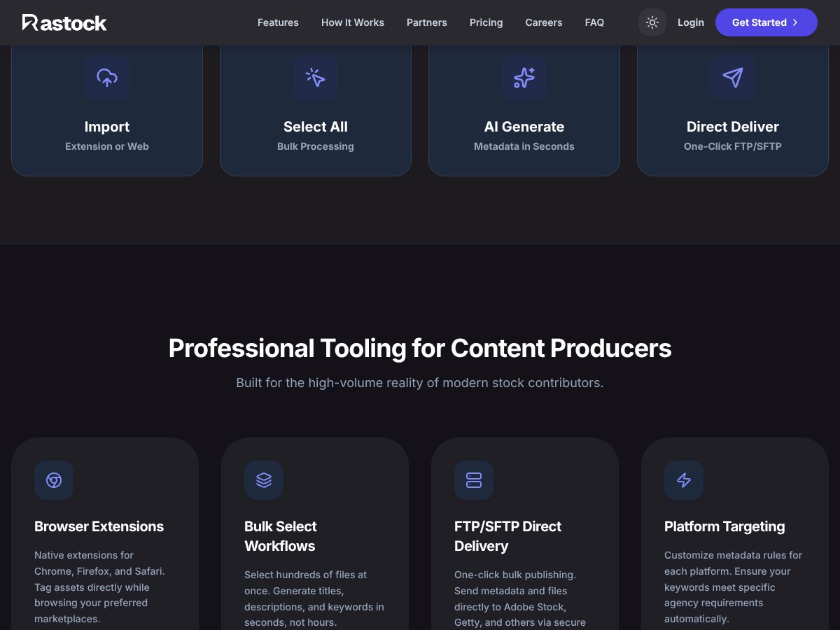Click the Select All cursor icon
The width and height of the screenshot is (840, 630).
click(316, 77)
